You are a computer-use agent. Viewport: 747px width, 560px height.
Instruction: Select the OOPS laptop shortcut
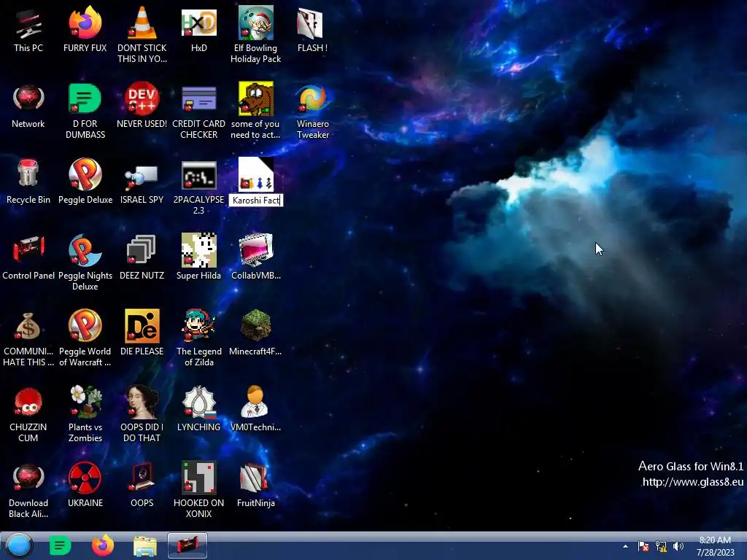click(142, 485)
